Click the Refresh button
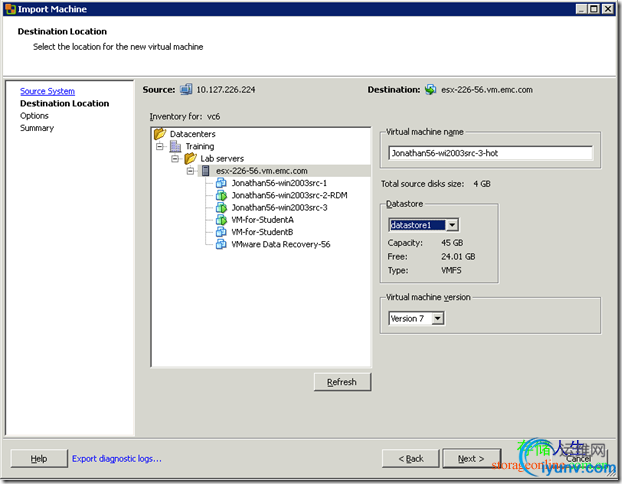Image resolution: width=622 pixels, height=484 pixels. [x=342, y=382]
